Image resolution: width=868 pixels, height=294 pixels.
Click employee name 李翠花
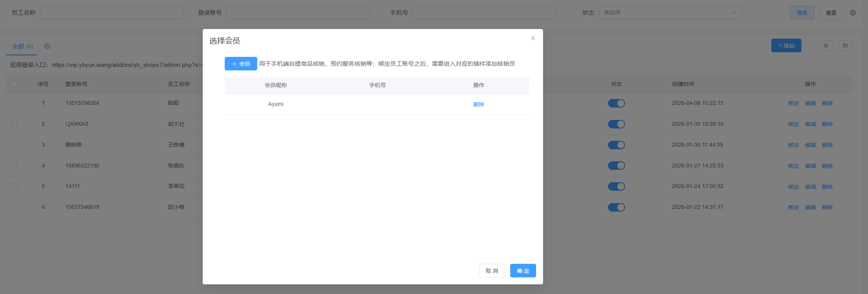176,186
